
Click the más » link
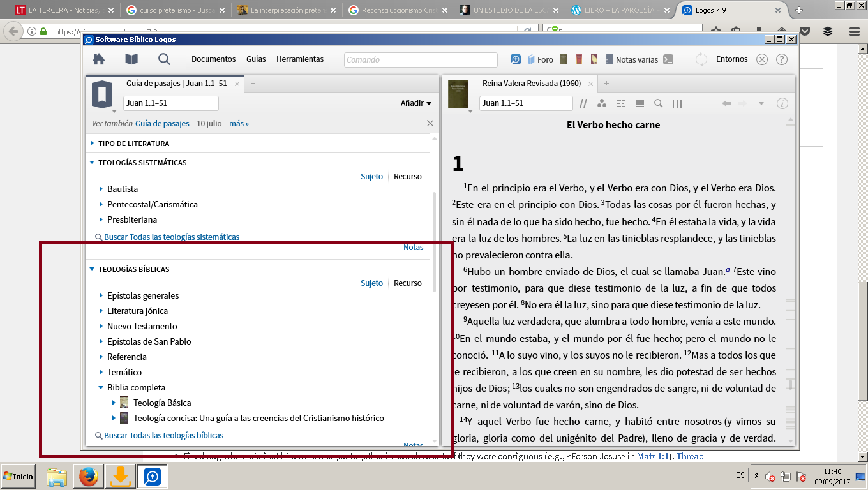tap(239, 124)
